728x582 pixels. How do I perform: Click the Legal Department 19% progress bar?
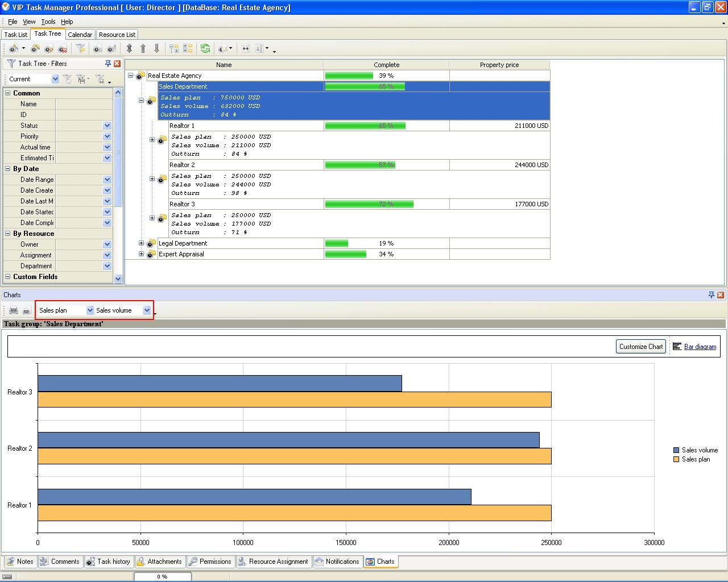337,243
